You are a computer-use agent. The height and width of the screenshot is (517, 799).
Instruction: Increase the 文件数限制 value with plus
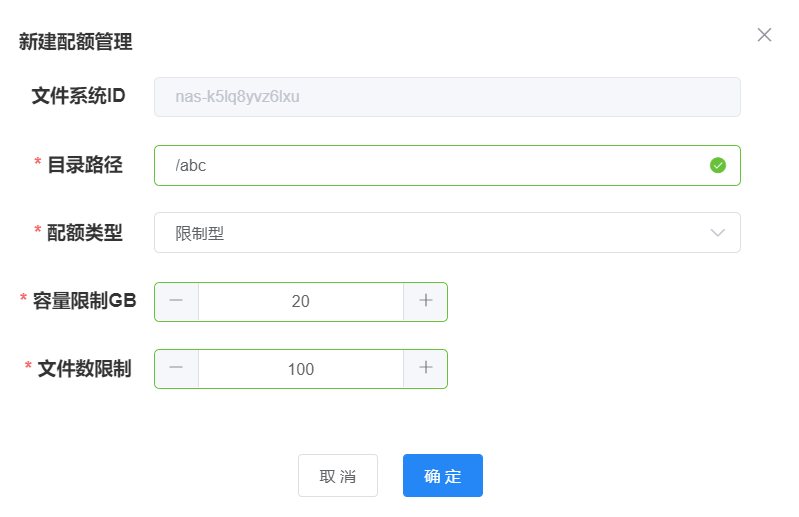(x=425, y=368)
